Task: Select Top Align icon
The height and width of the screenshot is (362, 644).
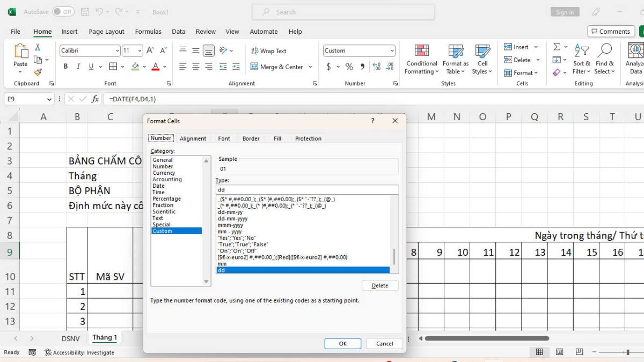Action: [x=183, y=50]
